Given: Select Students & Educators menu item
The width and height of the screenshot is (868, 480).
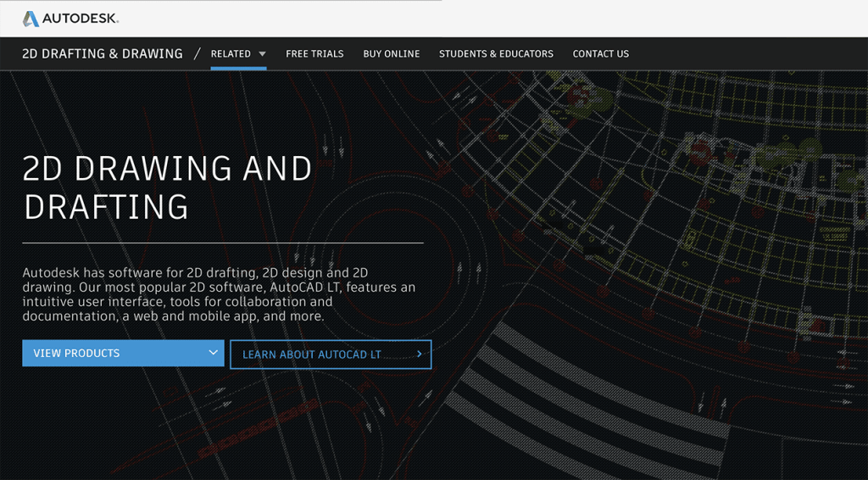Looking at the screenshot, I should [496, 53].
